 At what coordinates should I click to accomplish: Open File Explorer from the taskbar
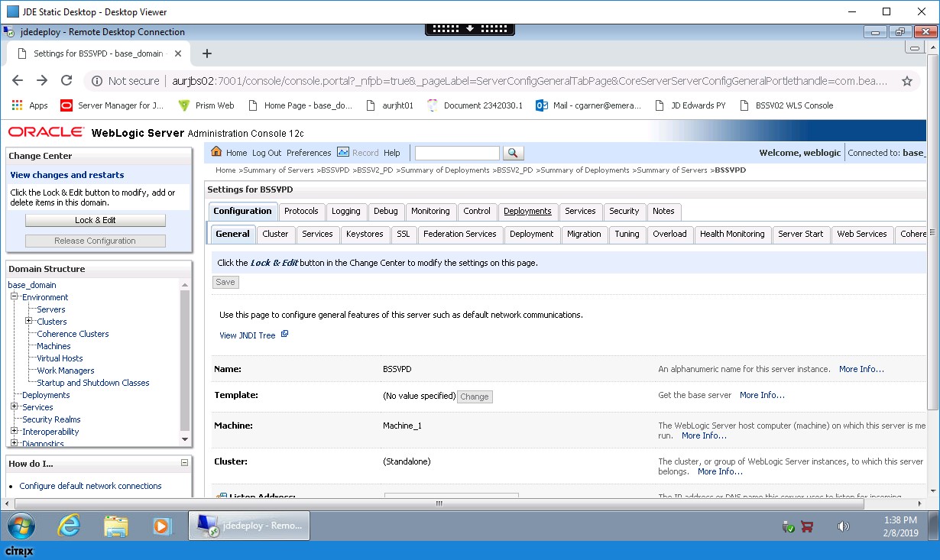115,526
